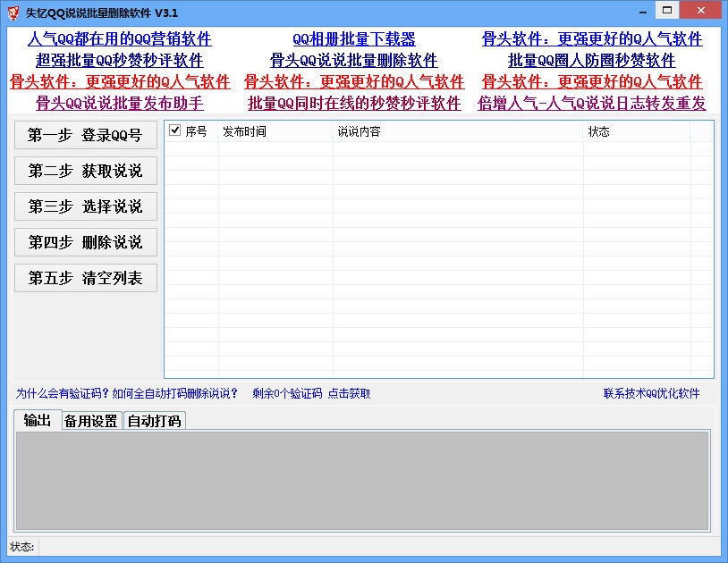Click 第三步 选择说说 button
728x563 pixels.
coord(85,206)
